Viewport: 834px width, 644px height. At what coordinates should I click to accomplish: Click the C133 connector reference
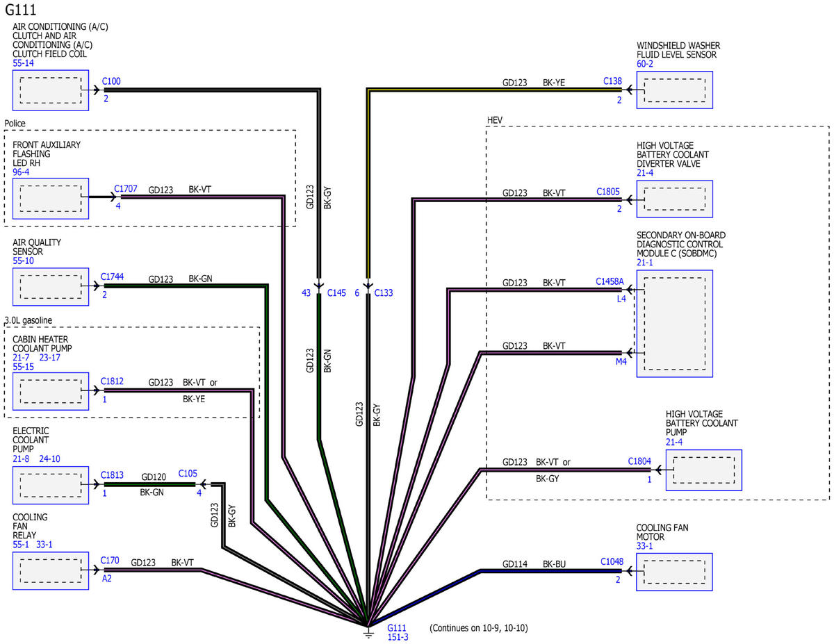click(x=383, y=293)
